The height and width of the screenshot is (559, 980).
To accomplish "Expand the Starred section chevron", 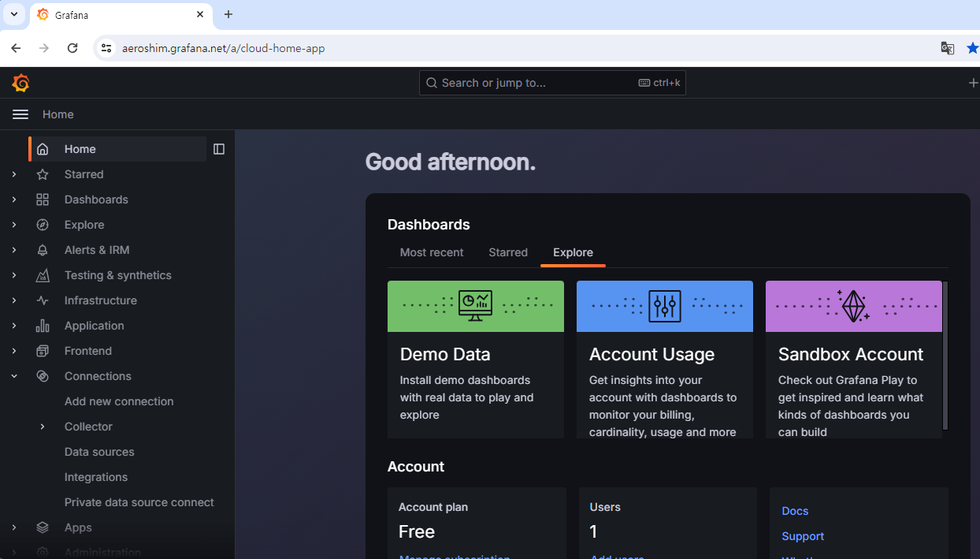I will tap(14, 174).
